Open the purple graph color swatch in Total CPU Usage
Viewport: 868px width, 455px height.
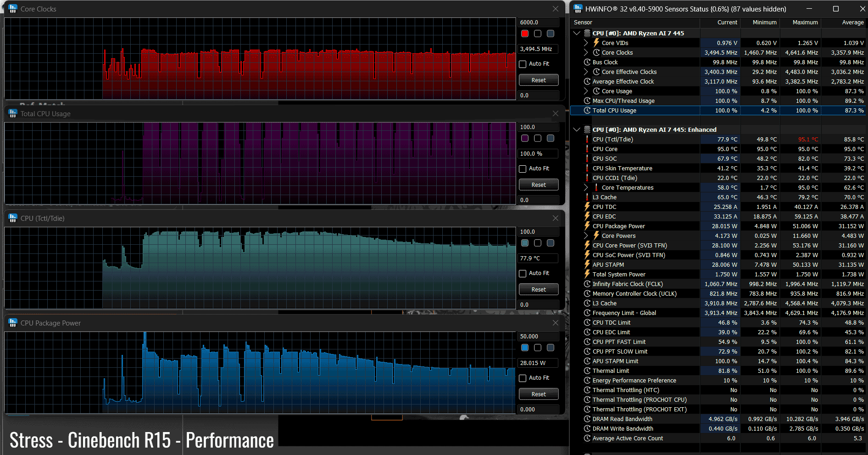pyautogui.click(x=525, y=138)
